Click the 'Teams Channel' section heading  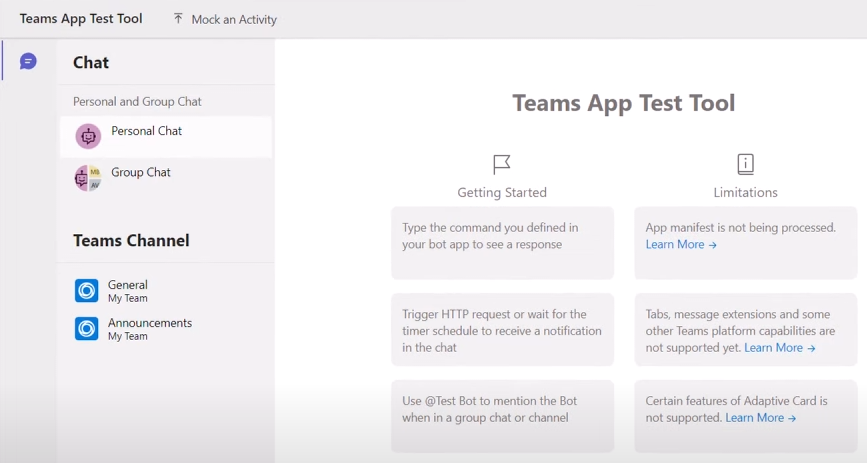point(131,241)
